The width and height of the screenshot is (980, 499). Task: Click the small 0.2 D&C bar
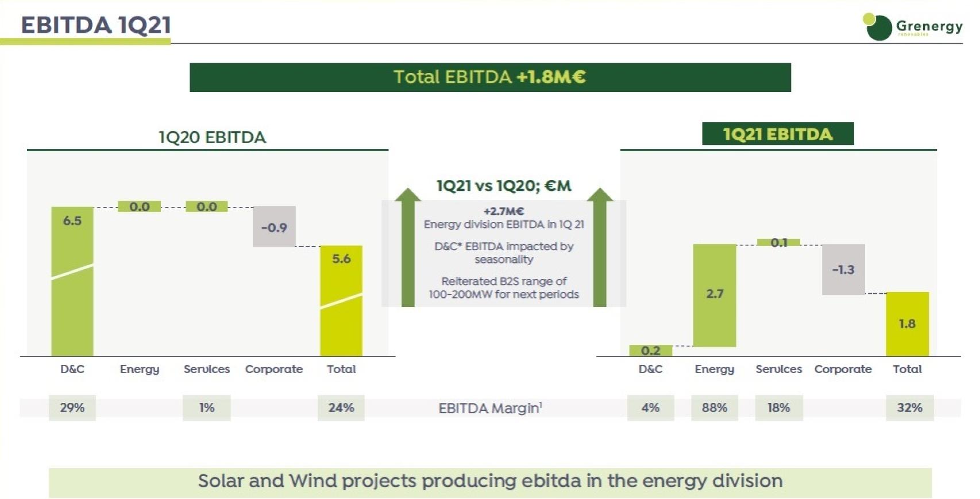[x=650, y=351]
